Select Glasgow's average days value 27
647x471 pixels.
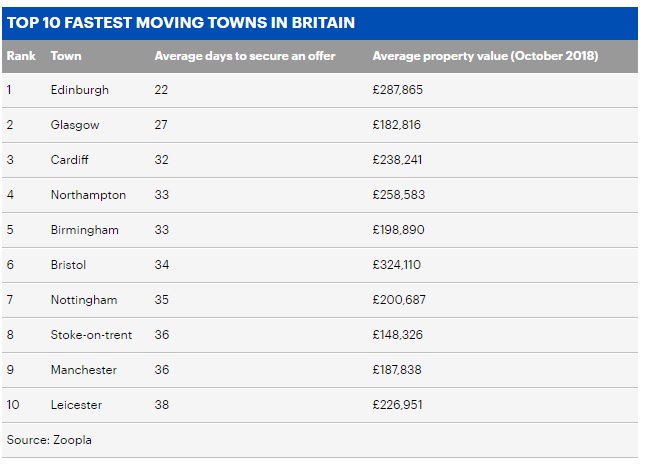coord(162,125)
